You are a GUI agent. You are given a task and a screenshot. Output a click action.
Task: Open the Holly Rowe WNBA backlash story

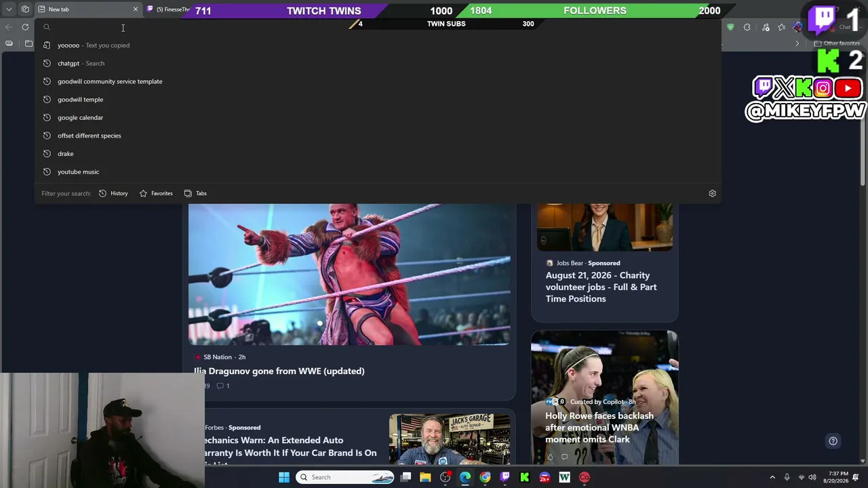point(599,428)
